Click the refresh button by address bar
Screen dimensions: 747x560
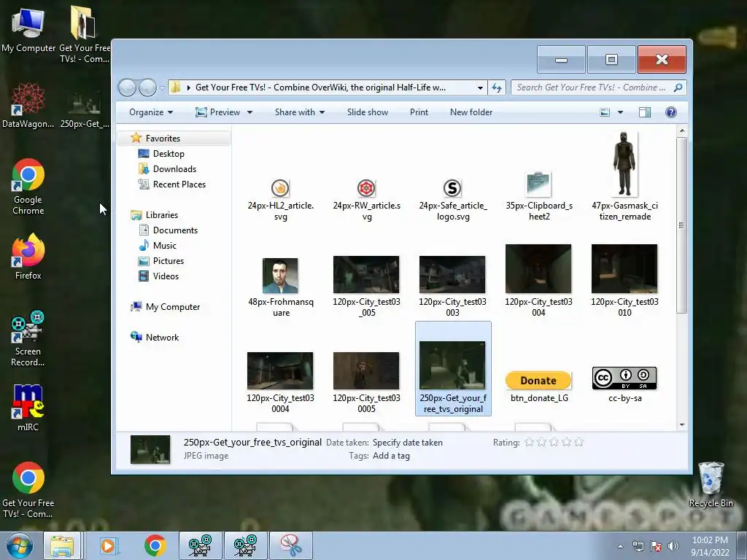[x=496, y=87]
